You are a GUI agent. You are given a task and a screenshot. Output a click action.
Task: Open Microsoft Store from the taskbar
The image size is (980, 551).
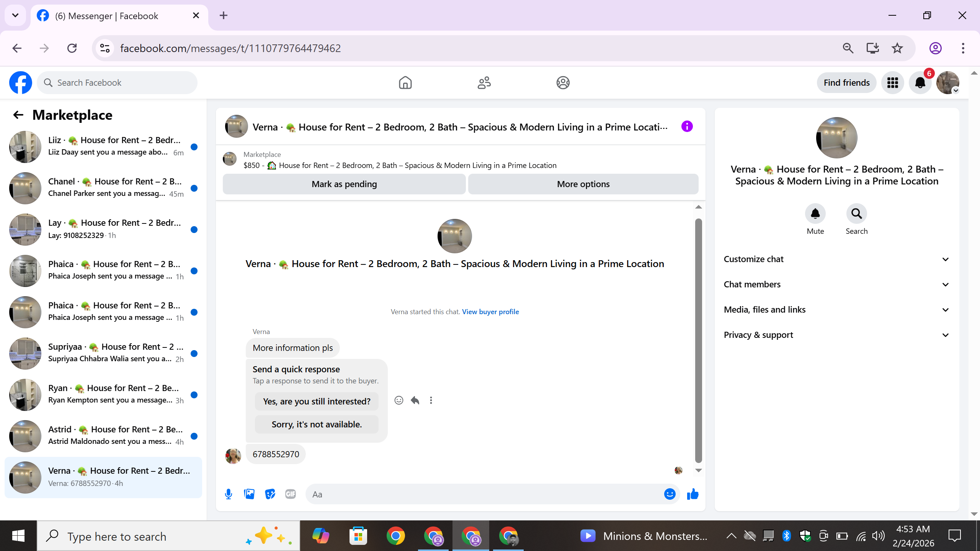pyautogui.click(x=358, y=536)
